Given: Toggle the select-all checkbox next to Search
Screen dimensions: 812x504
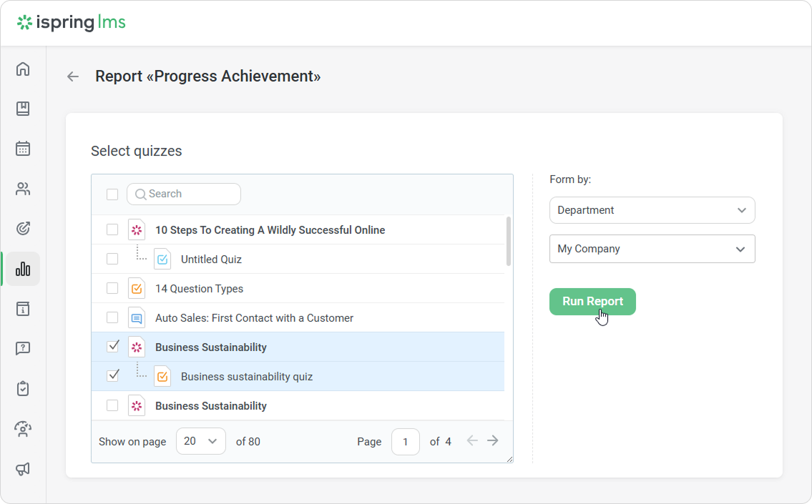Looking at the screenshot, I should pyautogui.click(x=112, y=194).
